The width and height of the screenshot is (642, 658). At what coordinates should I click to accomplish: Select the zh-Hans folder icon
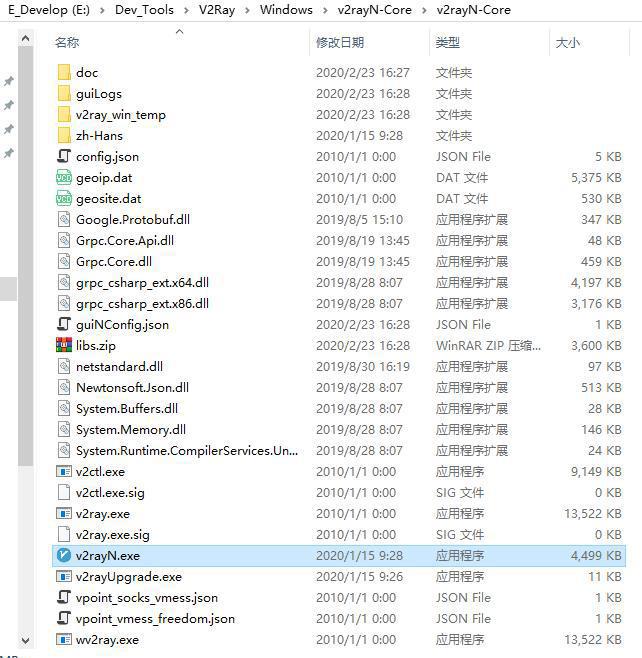point(64,135)
